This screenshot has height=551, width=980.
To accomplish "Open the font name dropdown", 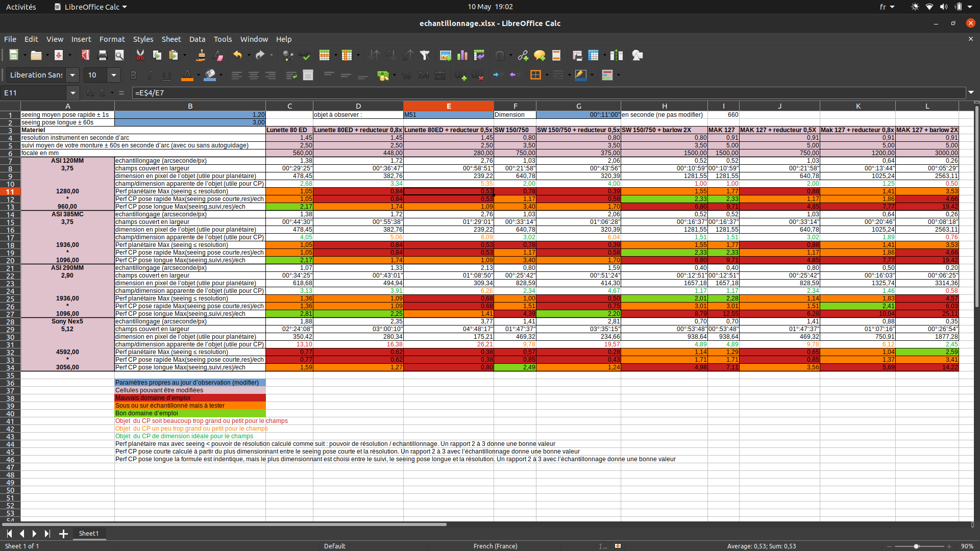I will 72,75.
